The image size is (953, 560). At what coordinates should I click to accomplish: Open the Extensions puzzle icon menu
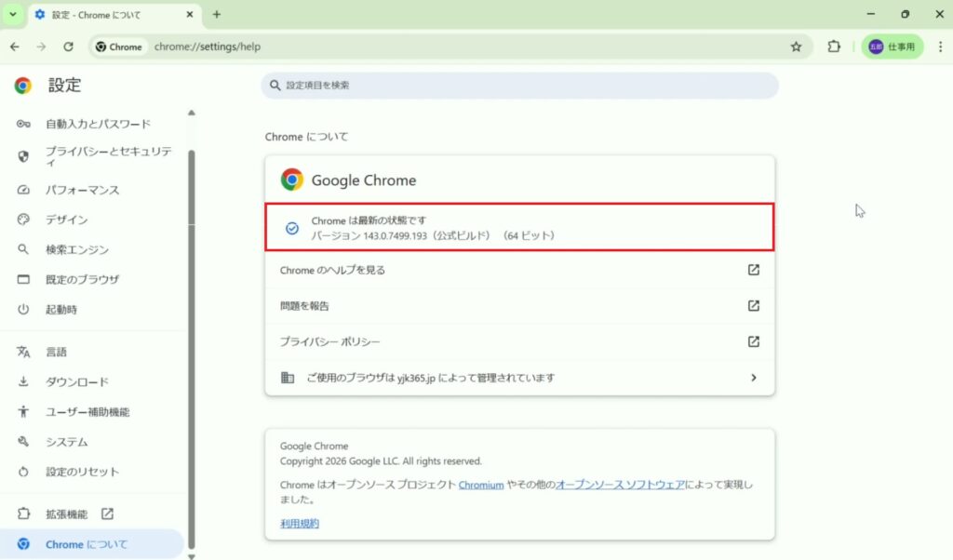coord(834,47)
